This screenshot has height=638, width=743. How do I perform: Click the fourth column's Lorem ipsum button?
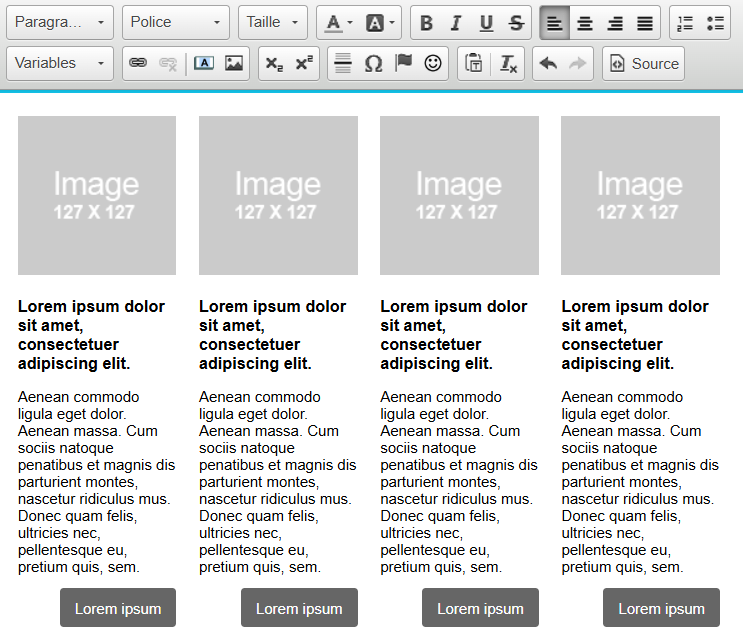point(661,608)
